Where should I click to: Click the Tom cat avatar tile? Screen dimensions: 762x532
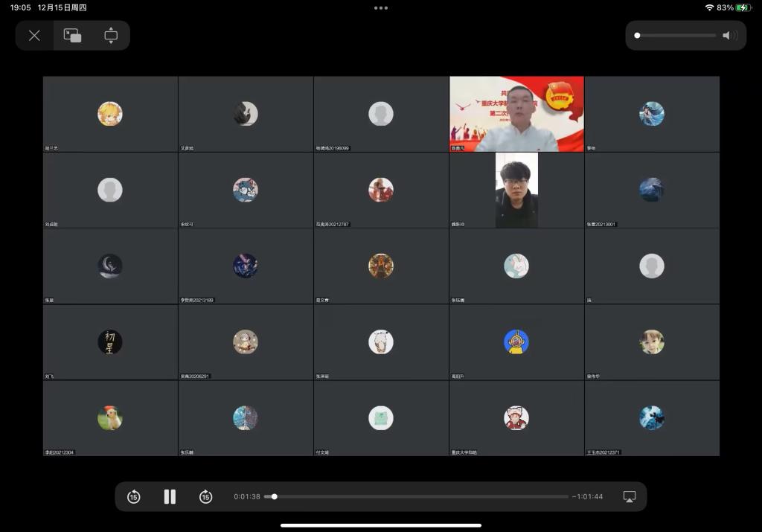point(246,190)
